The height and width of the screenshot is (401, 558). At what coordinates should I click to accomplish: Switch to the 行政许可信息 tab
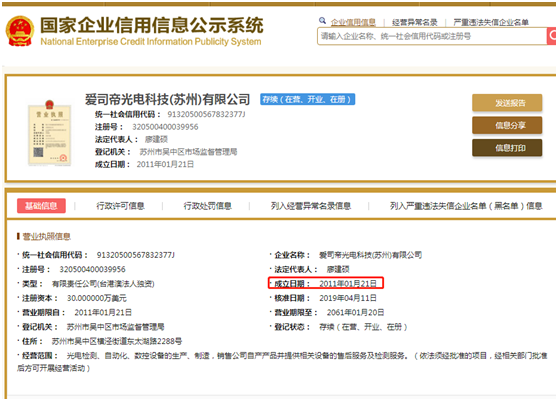click(120, 206)
